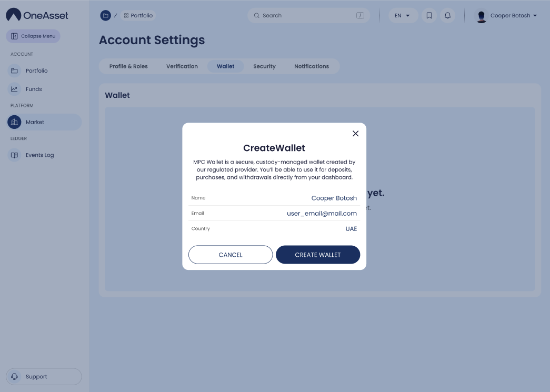550x392 pixels.
Task: Switch to the Security tab
Action: (264, 66)
